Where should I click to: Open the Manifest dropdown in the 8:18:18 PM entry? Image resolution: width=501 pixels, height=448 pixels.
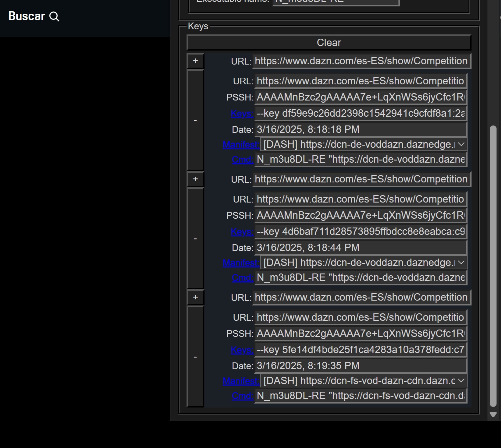[x=364, y=144]
